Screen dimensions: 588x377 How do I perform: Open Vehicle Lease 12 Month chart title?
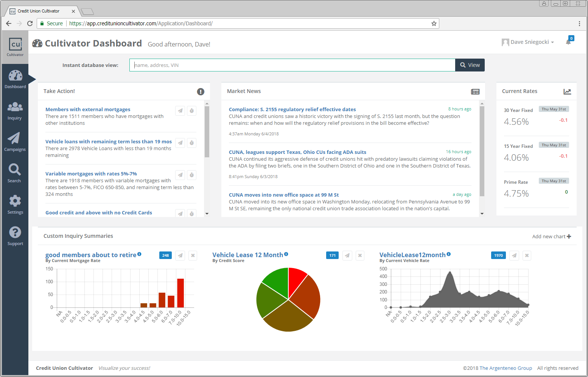pyautogui.click(x=247, y=255)
